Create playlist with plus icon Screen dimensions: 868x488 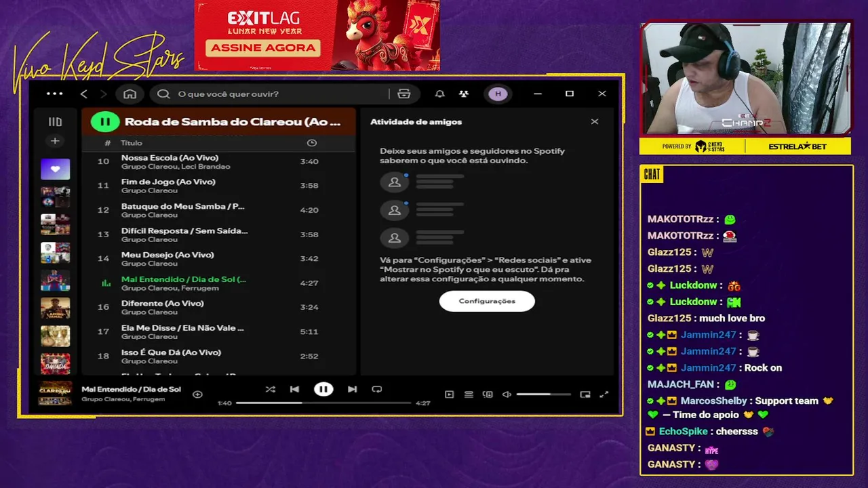click(x=55, y=141)
